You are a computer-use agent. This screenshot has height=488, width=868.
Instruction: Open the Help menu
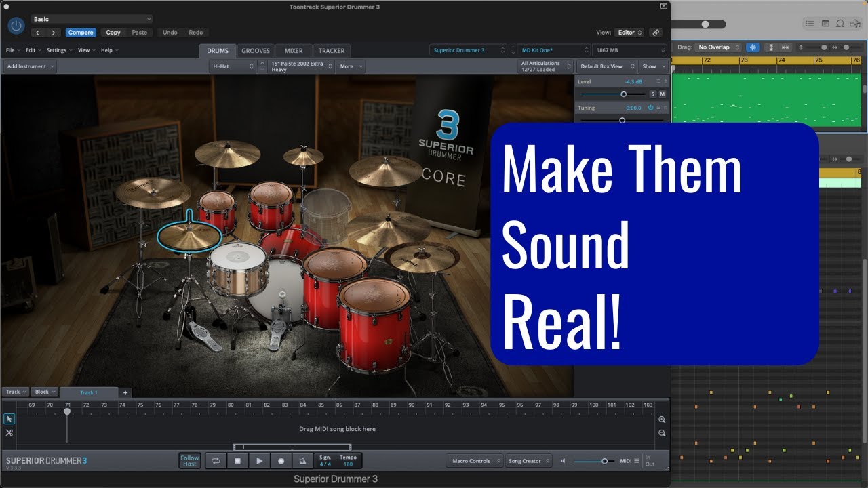tap(109, 50)
